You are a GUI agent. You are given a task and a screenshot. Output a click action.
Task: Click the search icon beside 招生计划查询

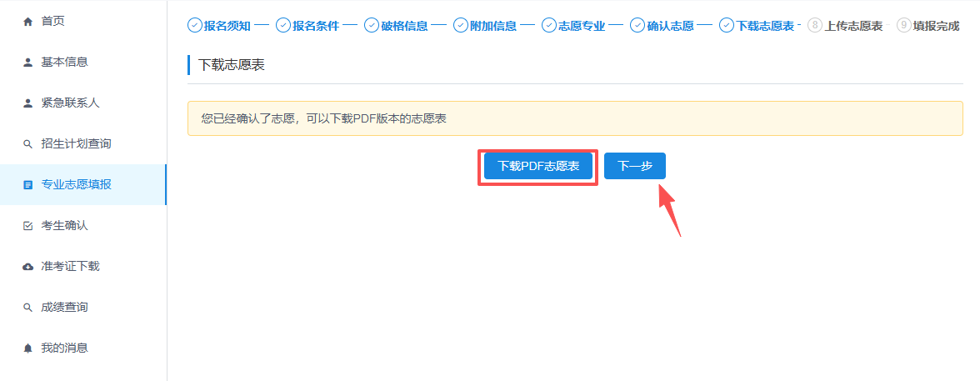[x=28, y=144]
